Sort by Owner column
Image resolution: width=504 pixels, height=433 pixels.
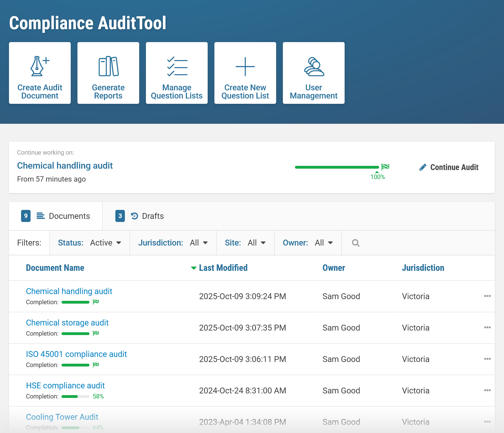pos(334,268)
